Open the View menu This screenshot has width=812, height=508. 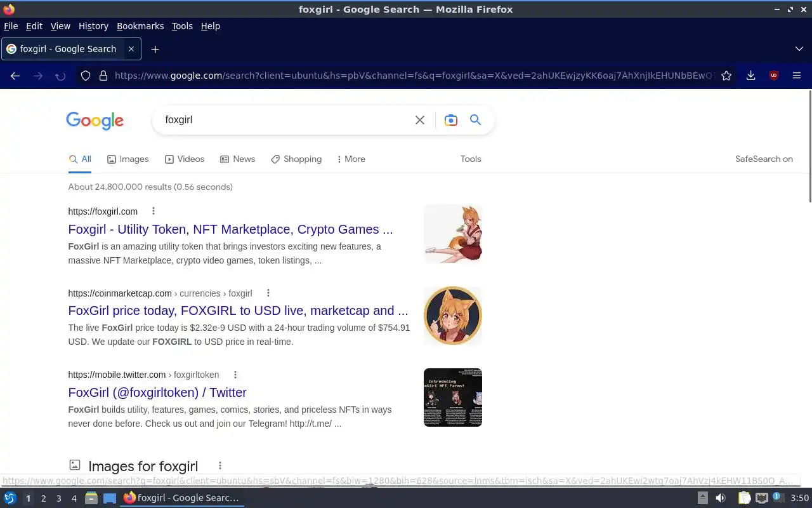60,26
